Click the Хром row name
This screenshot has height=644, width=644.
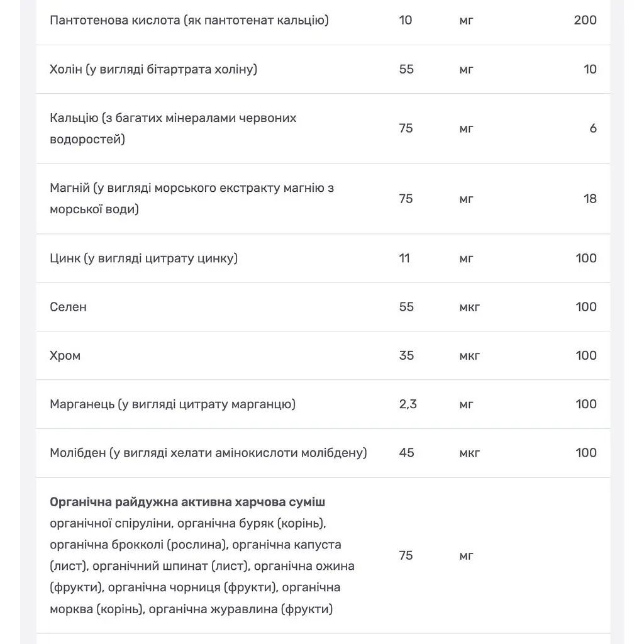pyautogui.click(x=65, y=356)
